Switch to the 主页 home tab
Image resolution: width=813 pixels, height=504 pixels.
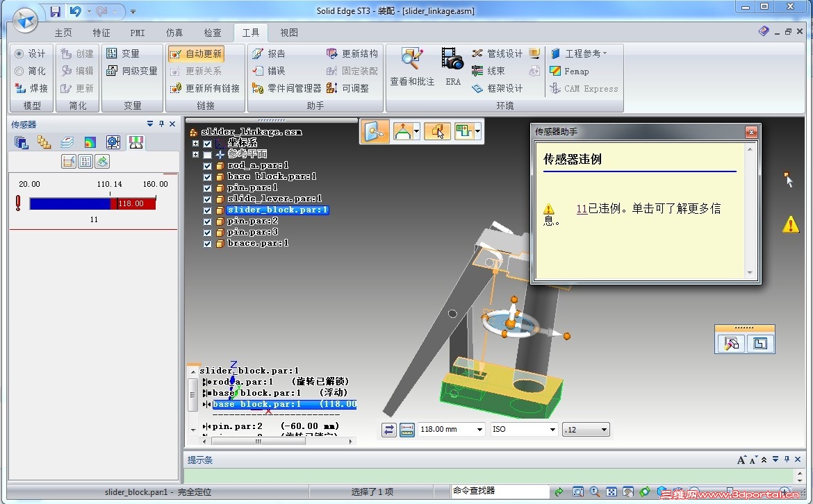pyautogui.click(x=63, y=33)
